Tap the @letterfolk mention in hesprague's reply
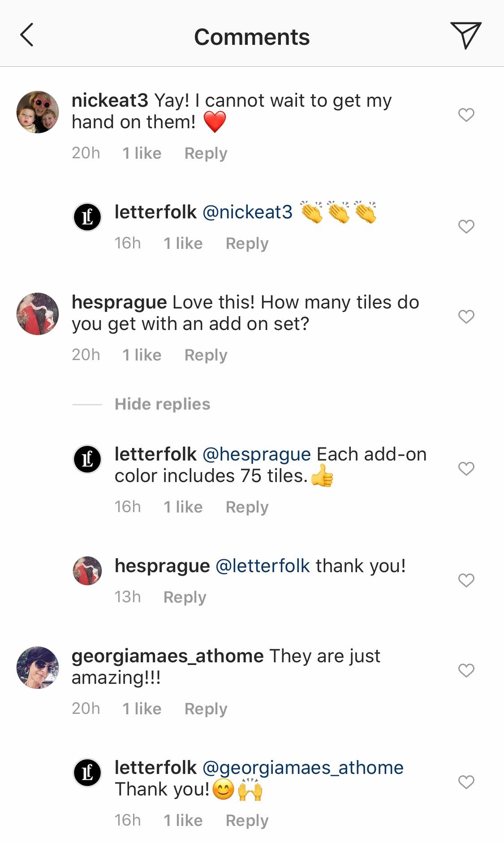This screenshot has height=843, width=504. [263, 566]
